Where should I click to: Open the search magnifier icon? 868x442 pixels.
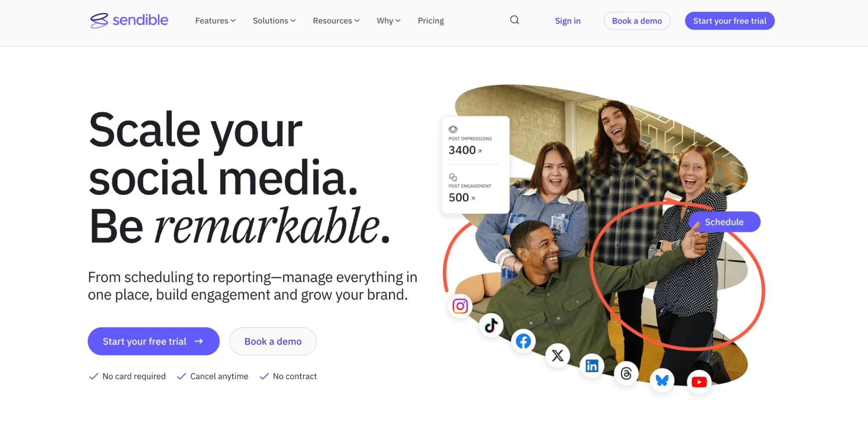[515, 20]
